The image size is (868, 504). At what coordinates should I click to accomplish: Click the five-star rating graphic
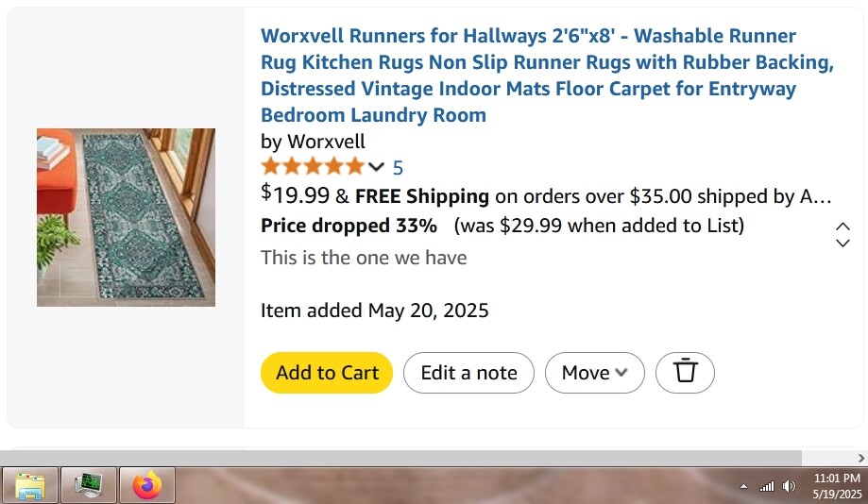point(313,166)
